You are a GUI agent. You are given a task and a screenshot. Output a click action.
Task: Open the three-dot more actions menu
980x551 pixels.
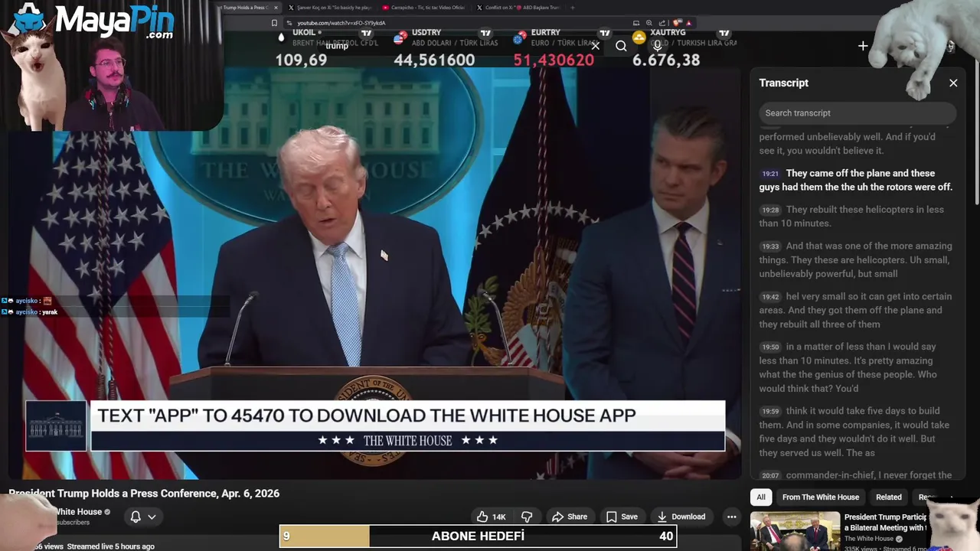pos(731,517)
